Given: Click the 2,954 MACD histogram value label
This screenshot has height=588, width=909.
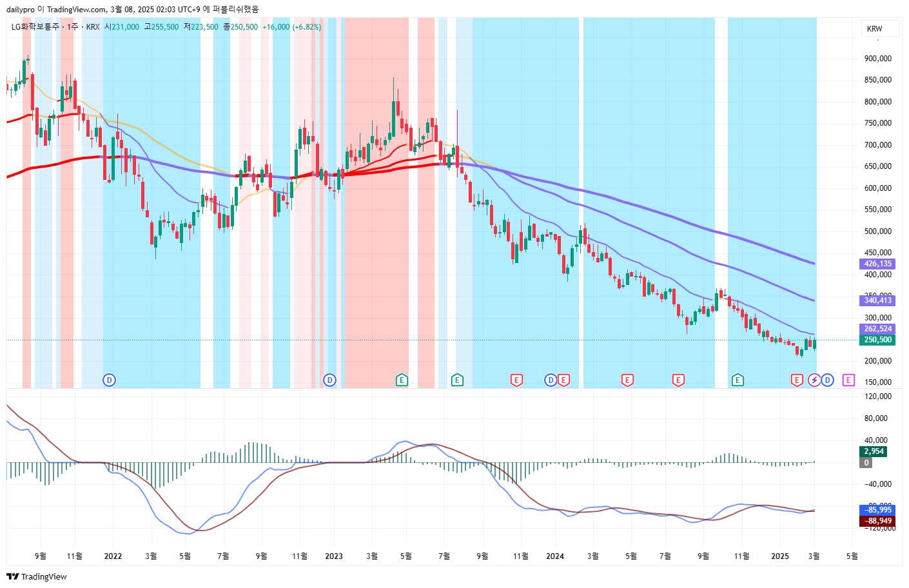Looking at the screenshot, I should click(x=874, y=451).
